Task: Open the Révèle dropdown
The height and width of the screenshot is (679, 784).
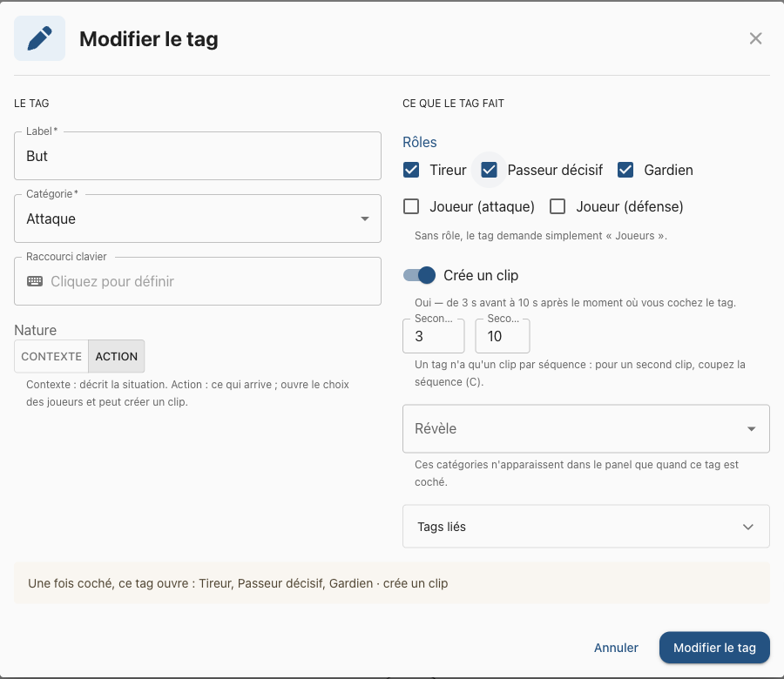Action: [586, 428]
